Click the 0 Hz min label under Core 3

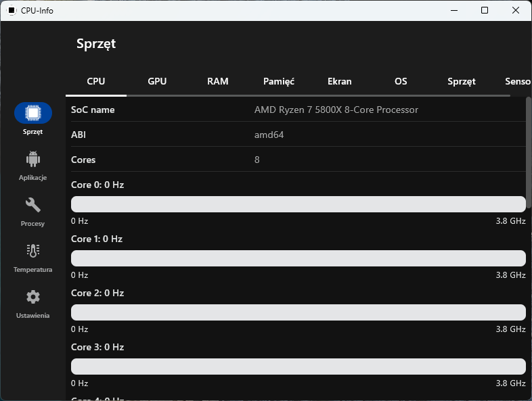coord(79,383)
